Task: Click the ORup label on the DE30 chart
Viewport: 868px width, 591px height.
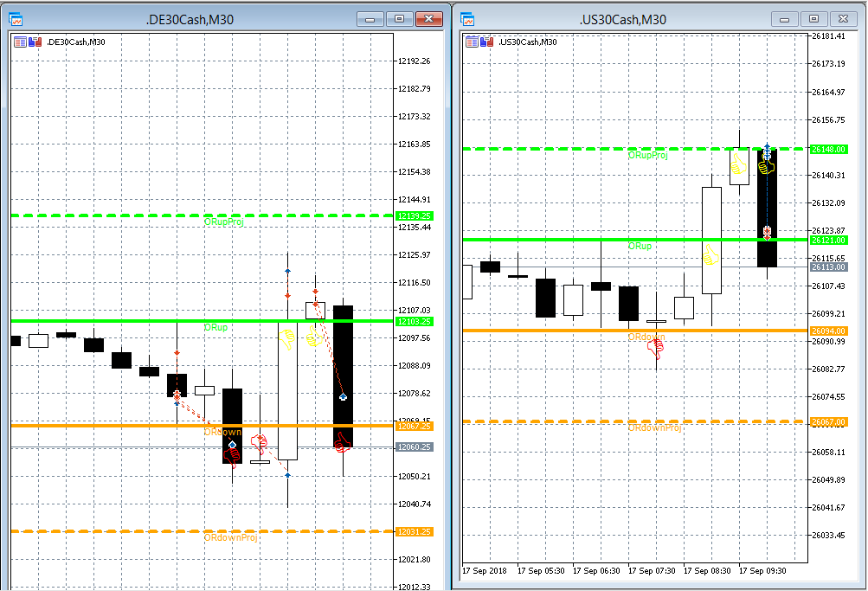Action: tap(215, 328)
